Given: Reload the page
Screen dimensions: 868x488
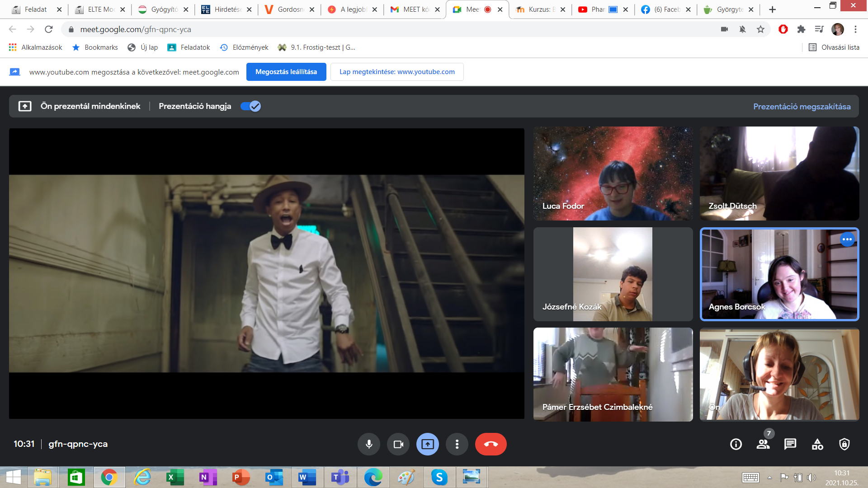Looking at the screenshot, I should (x=49, y=29).
